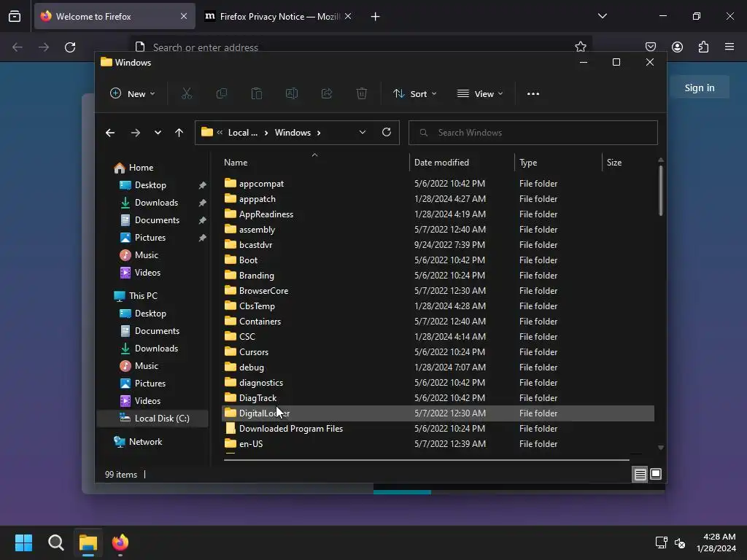Click the Paste clipboard icon
This screenshot has width=747, height=560.
[x=257, y=94]
